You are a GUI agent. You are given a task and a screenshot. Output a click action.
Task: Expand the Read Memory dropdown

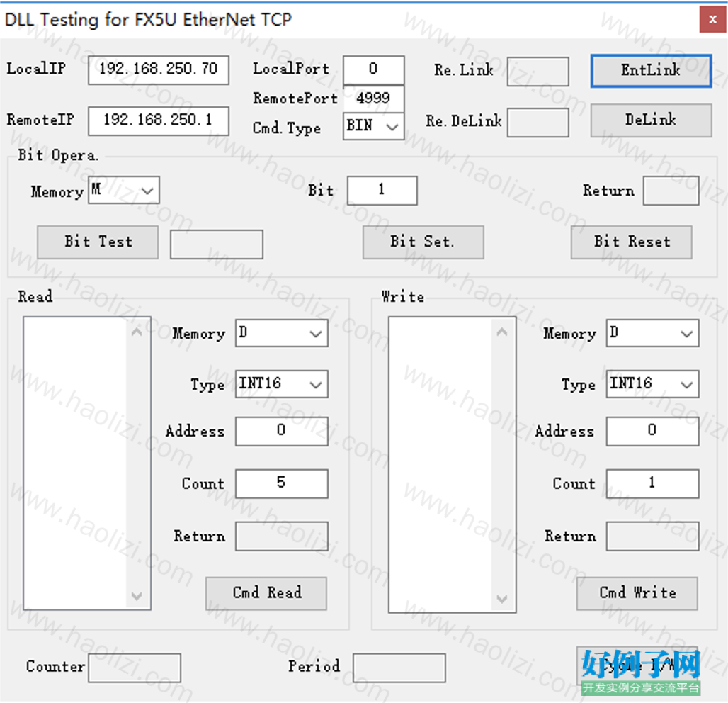pos(281,333)
